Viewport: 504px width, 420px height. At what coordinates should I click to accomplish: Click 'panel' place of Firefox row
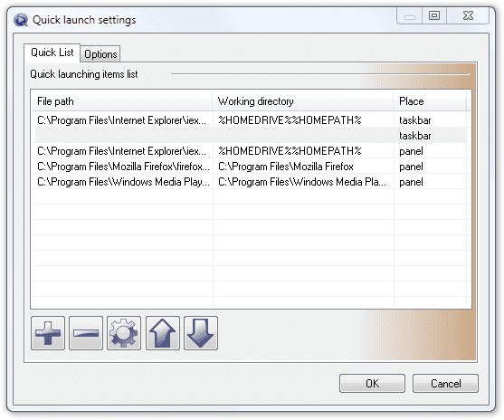click(411, 167)
